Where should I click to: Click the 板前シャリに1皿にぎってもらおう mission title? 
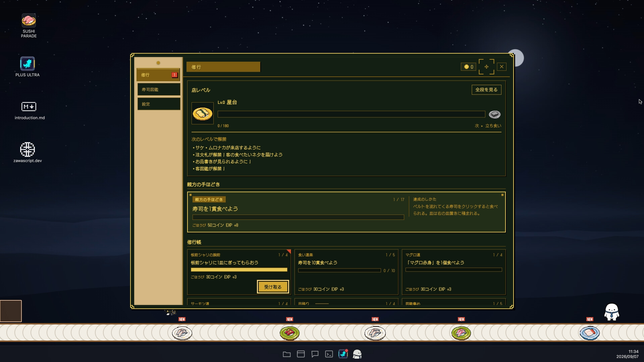pyautogui.click(x=224, y=263)
